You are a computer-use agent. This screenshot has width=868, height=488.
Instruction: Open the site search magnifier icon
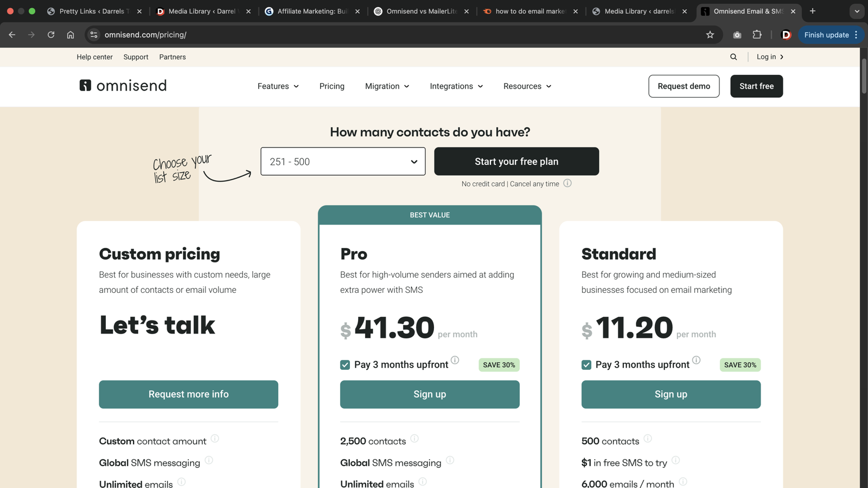pyautogui.click(x=733, y=56)
